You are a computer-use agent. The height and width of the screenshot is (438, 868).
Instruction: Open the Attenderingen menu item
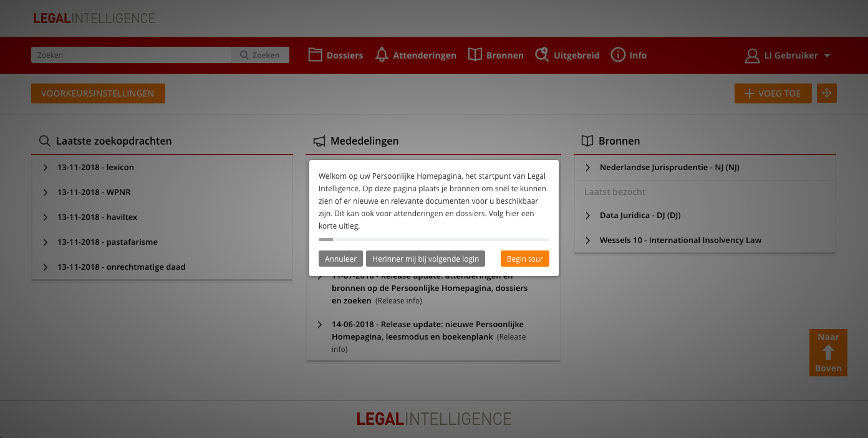pyautogui.click(x=415, y=55)
